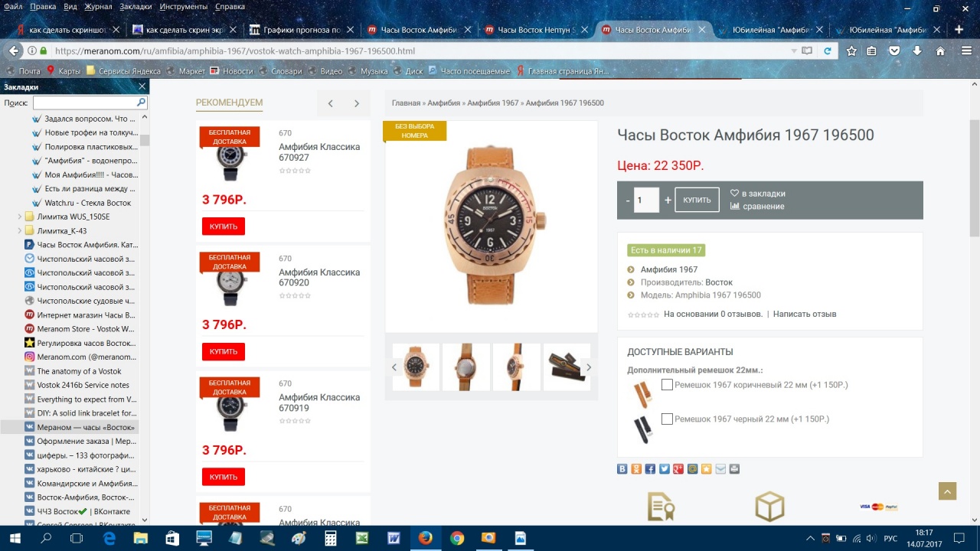Click the scroll-to-top arrow button on page
The image size is (980, 551).
[947, 491]
